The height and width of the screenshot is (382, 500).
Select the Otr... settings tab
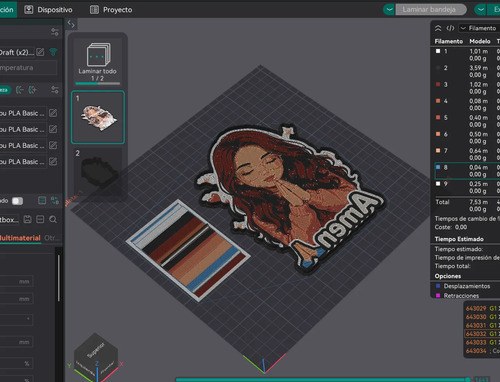click(x=52, y=238)
